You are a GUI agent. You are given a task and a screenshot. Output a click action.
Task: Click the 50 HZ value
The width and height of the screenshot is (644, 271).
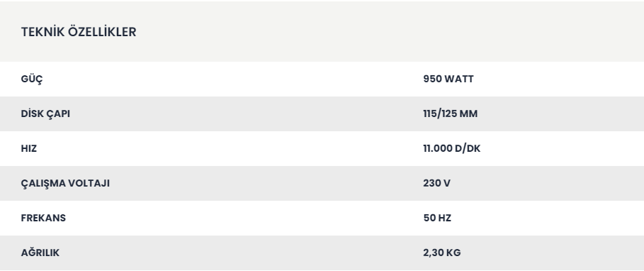click(x=437, y=218)
